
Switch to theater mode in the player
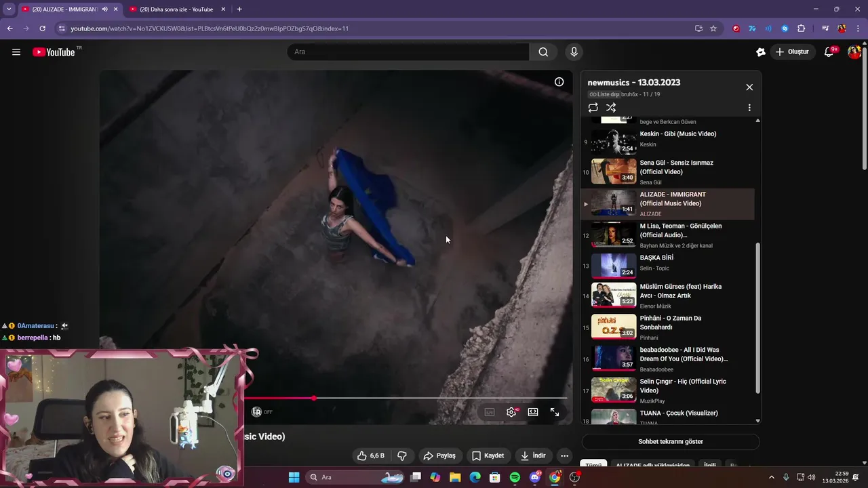pyautogui.click(x=533, y=412)
